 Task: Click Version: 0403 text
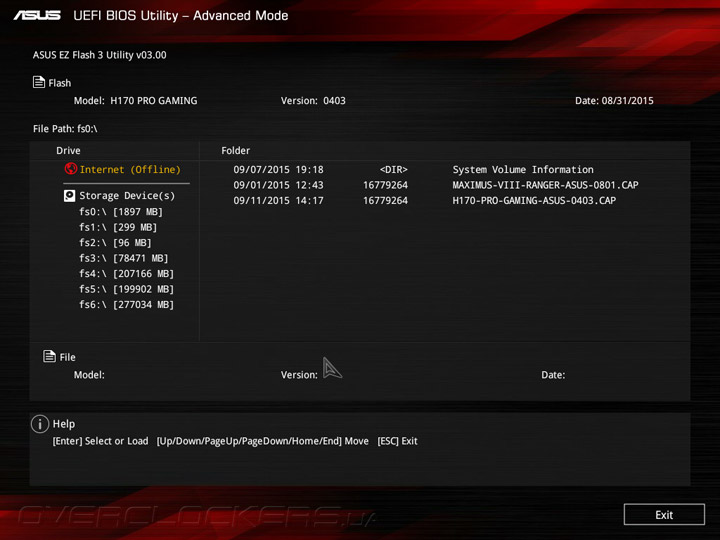[x=313, y=101]
